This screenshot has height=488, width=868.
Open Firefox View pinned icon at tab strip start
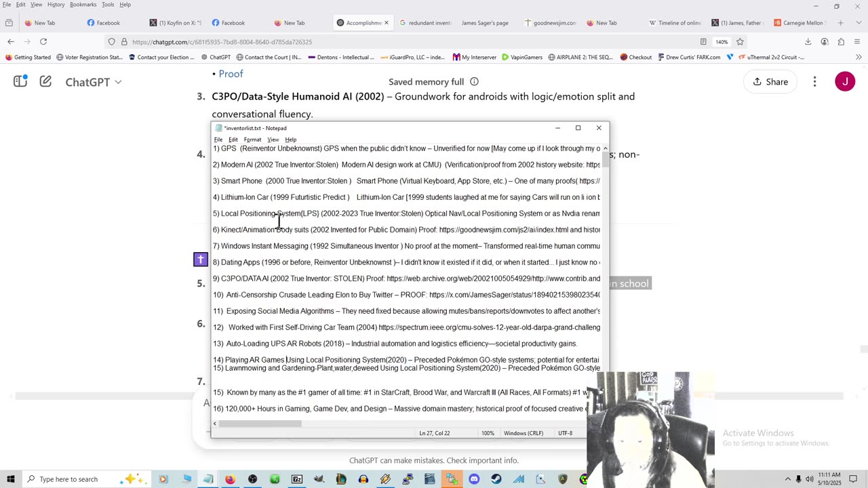click(9, 23)
